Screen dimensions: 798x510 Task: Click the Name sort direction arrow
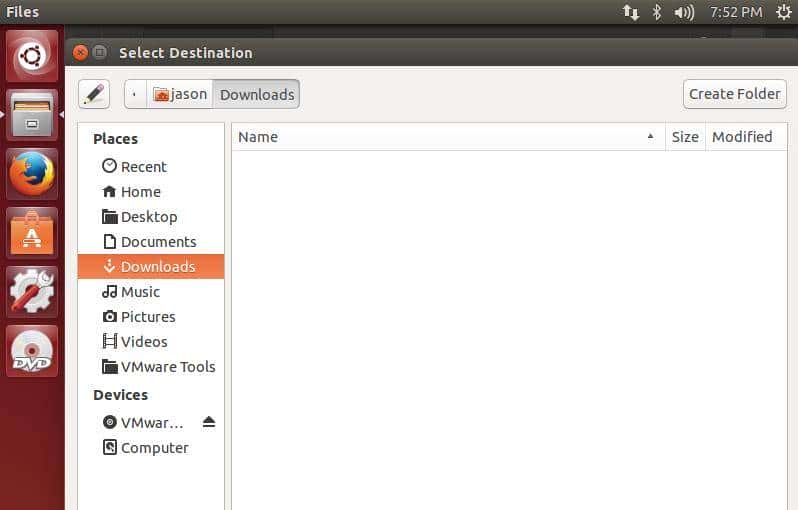coord(650,136)
